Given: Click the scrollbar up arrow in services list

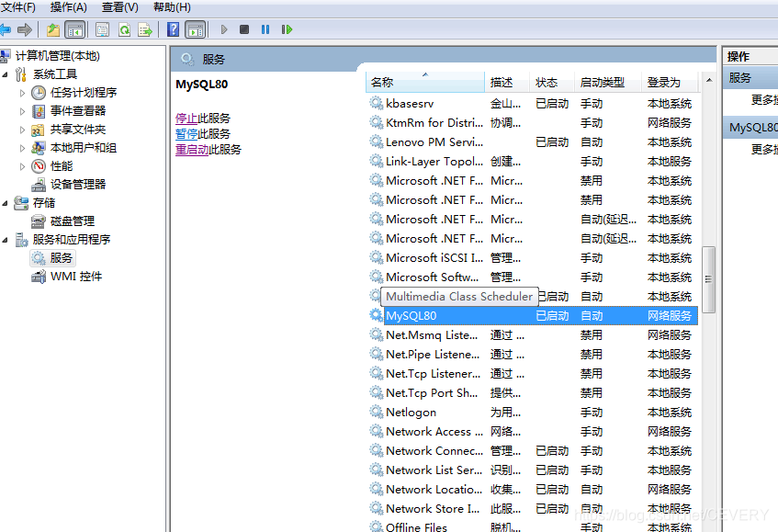Looking at the screenshot, I should pyautogui.click(x=709, y=80).
